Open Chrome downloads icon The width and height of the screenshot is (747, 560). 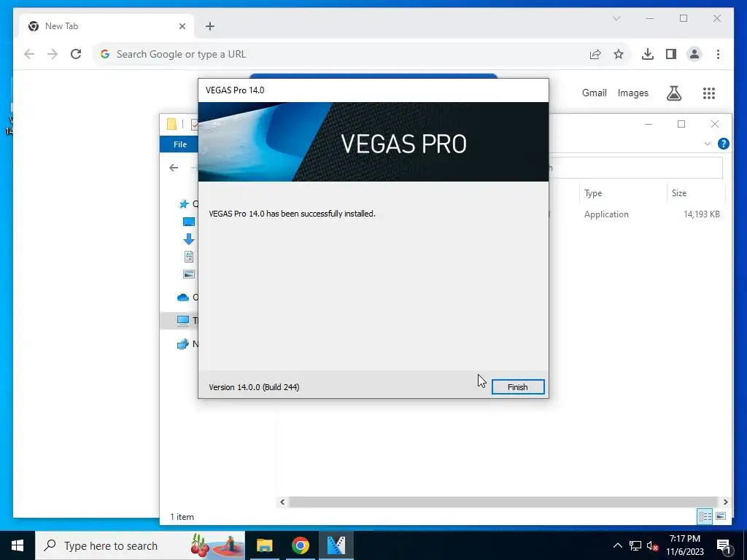[648, 54]
